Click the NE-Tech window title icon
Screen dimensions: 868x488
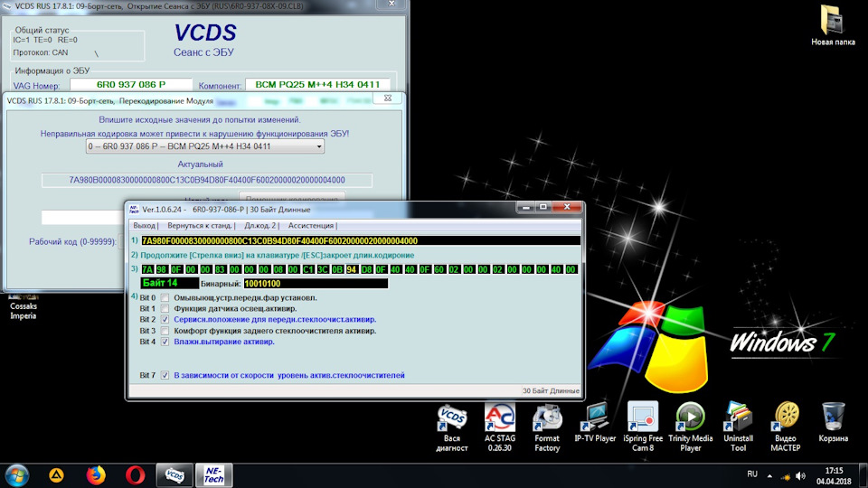134,209
